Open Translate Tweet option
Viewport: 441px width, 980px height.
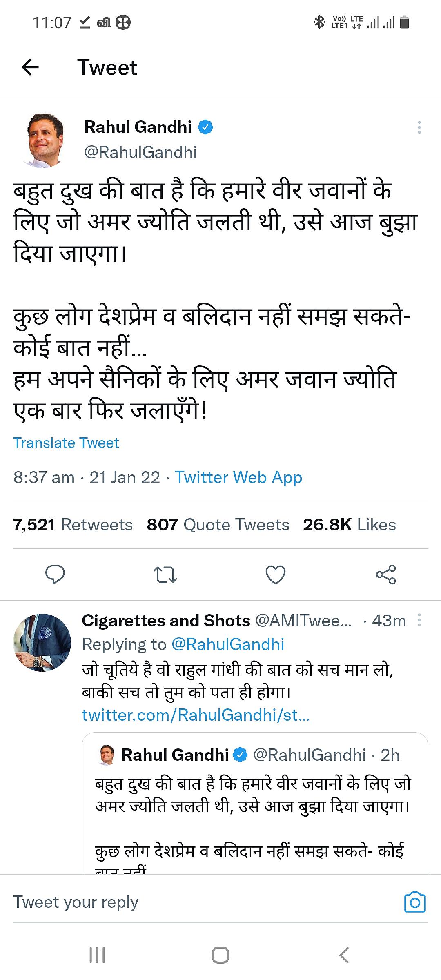tap(66, 443)
